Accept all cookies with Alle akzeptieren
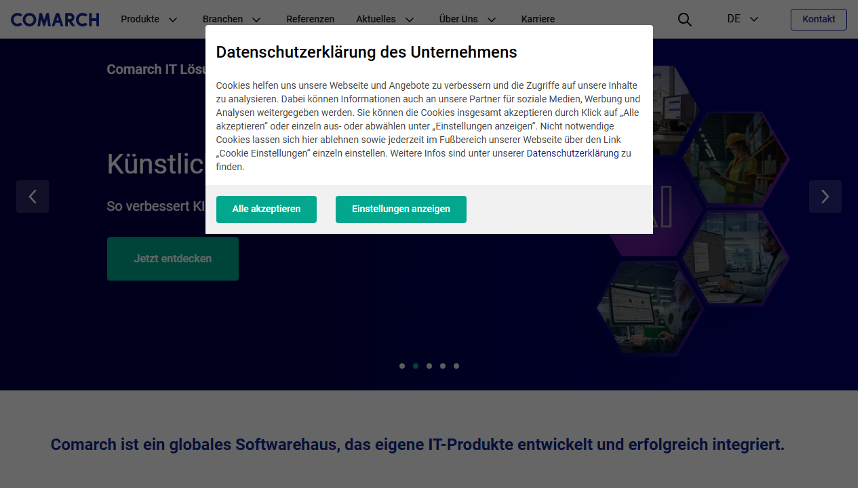The image size is (868, 488). [267, 209]
